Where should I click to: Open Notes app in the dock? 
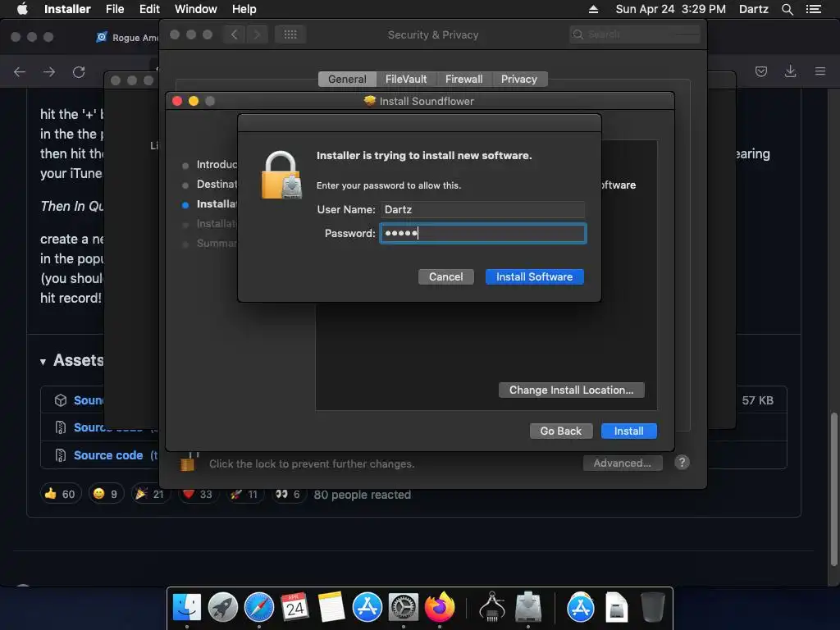point(331,608)
